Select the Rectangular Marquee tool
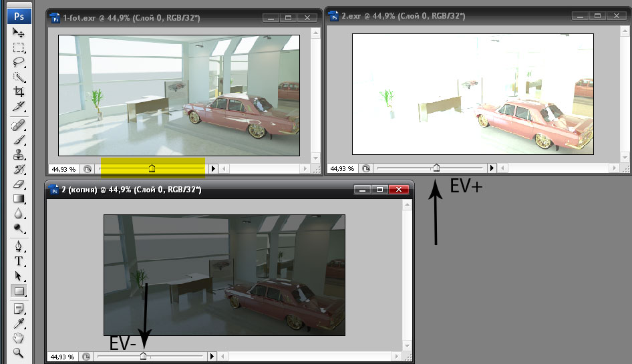 pos(19,48)
